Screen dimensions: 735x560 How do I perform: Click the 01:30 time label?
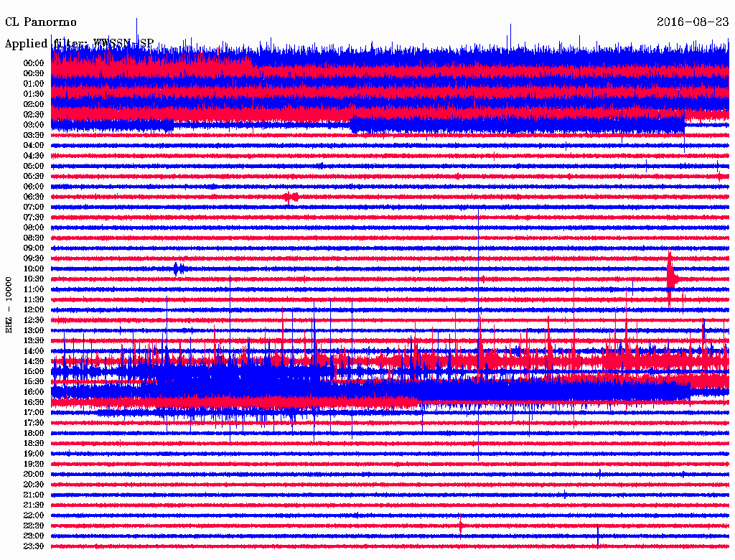pos(33,94)
